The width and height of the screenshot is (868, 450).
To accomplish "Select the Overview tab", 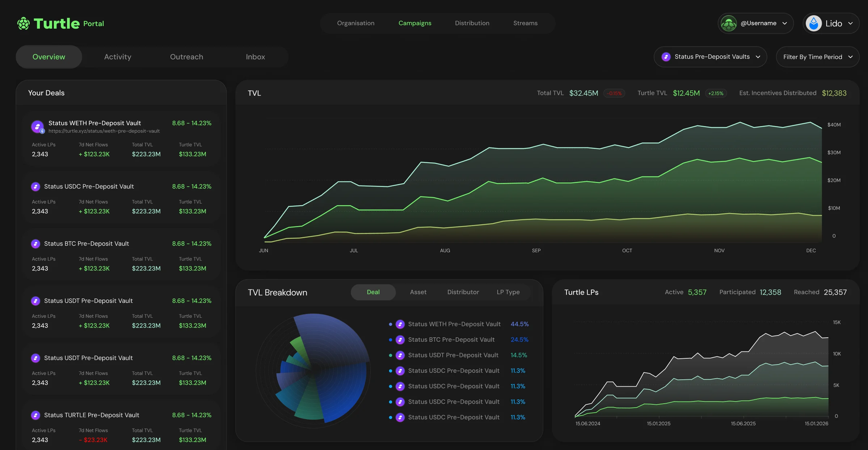I will 49,57.
